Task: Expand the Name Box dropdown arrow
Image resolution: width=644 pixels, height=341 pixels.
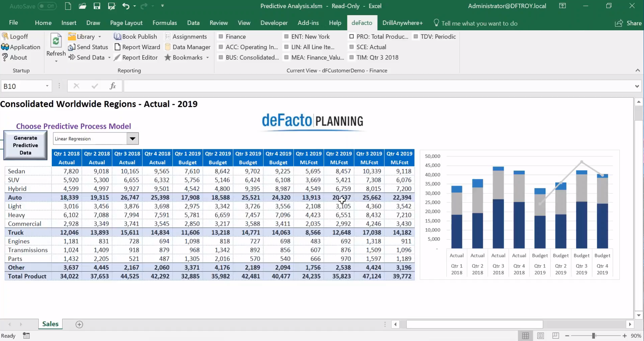Action: pos(47,86)
